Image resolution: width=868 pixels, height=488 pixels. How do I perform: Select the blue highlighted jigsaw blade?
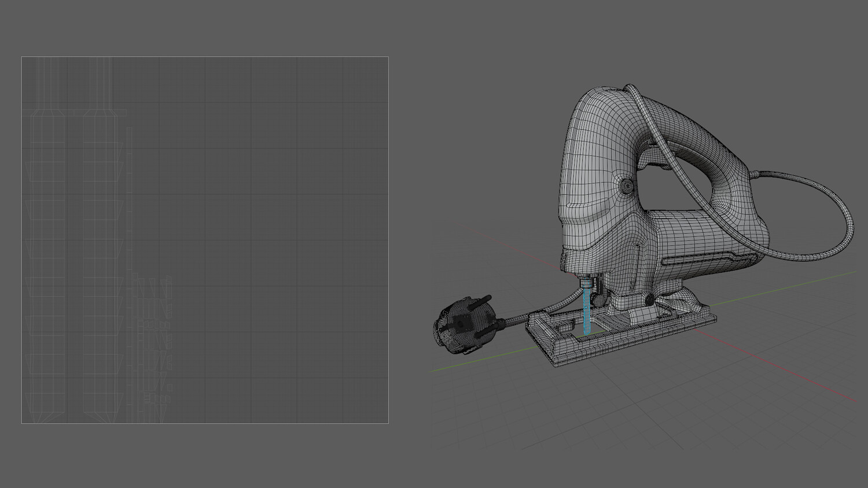pos(587,312)
